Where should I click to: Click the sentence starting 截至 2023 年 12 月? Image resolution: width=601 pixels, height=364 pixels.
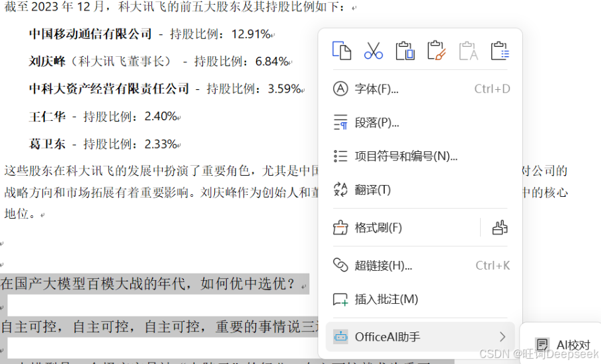click(x=174, y=7)
